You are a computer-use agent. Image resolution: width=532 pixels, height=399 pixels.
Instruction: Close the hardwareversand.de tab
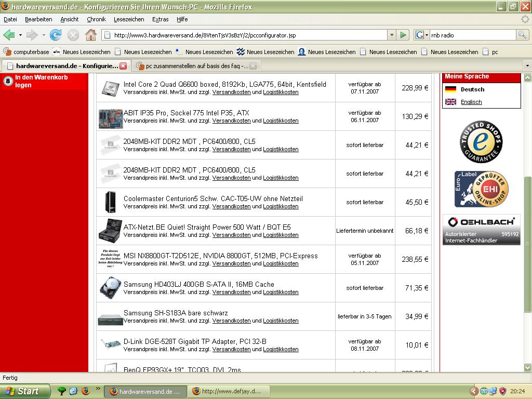coord(123,66)
